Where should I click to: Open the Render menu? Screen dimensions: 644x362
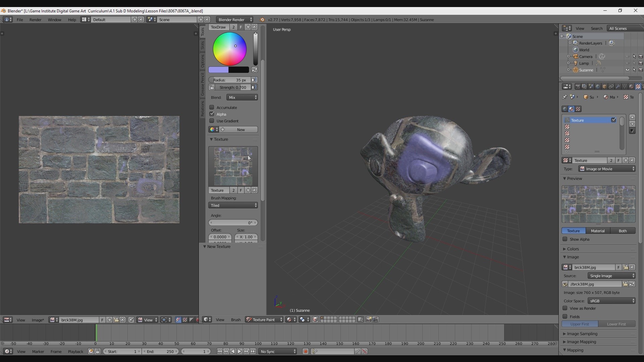click(35, 20)
